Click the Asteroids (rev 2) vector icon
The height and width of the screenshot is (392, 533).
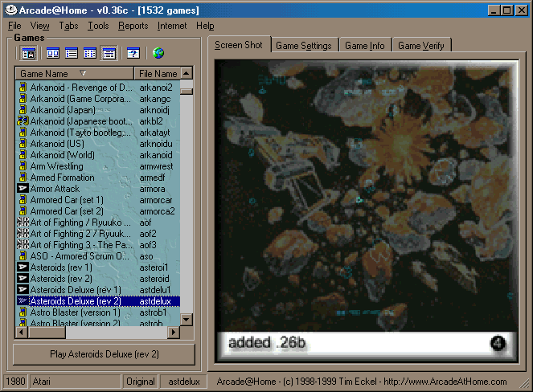23,278
